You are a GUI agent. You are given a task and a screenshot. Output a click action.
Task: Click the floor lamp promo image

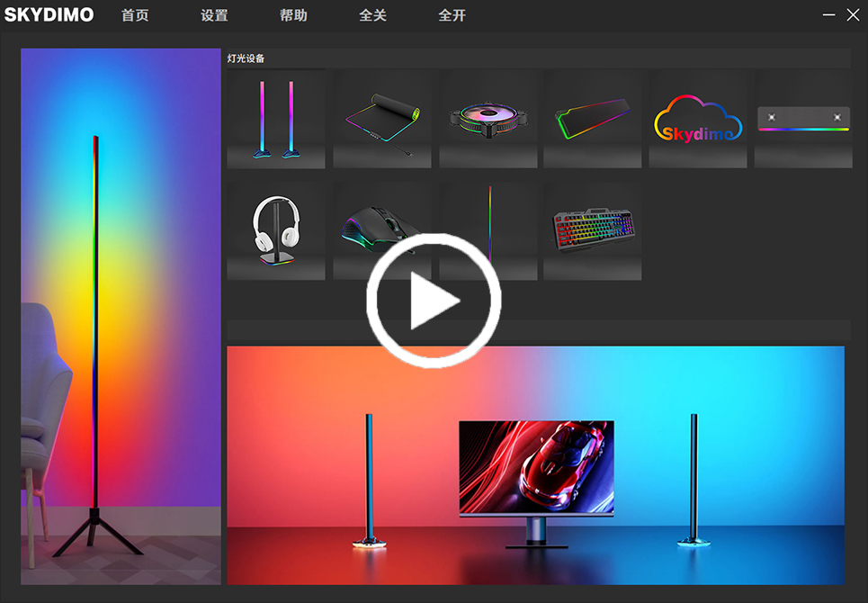pos(121,316)
